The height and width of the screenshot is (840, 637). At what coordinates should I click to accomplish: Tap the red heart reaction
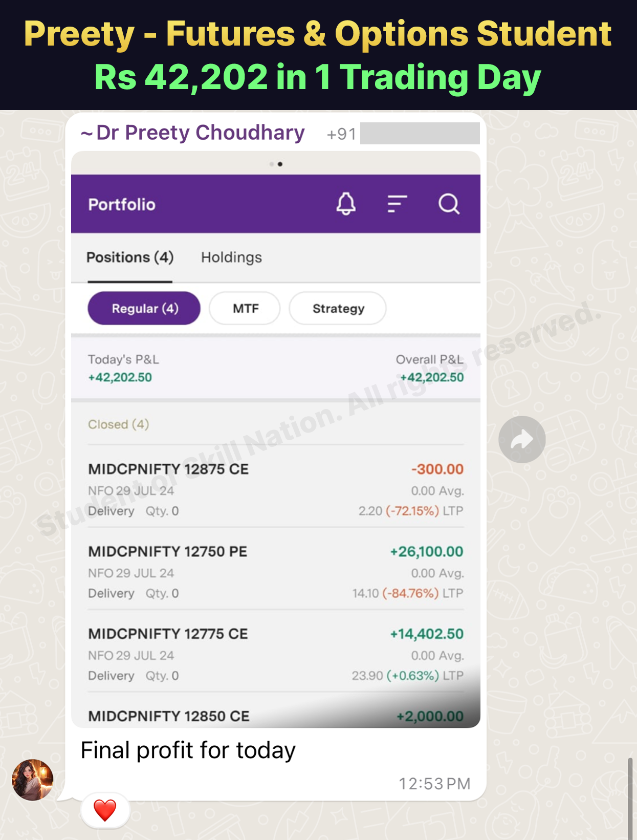[105, 810]
